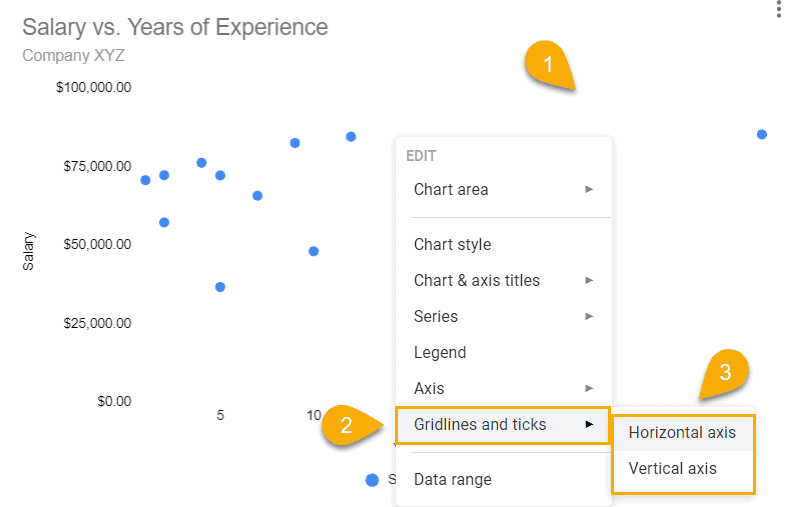Viewport: 787px width, 507px height.
Task: Expand the Chart & axis titles arrow
Action: pos(590,280)
